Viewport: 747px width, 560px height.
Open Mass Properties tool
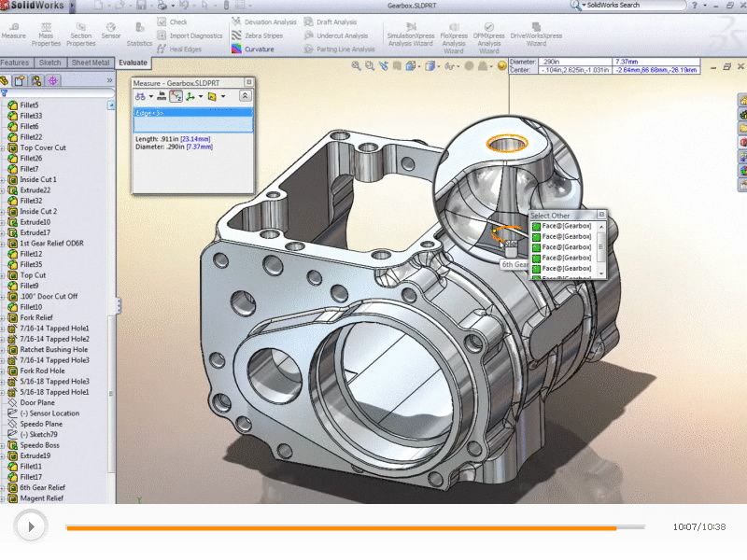click(x=46, y=26)
